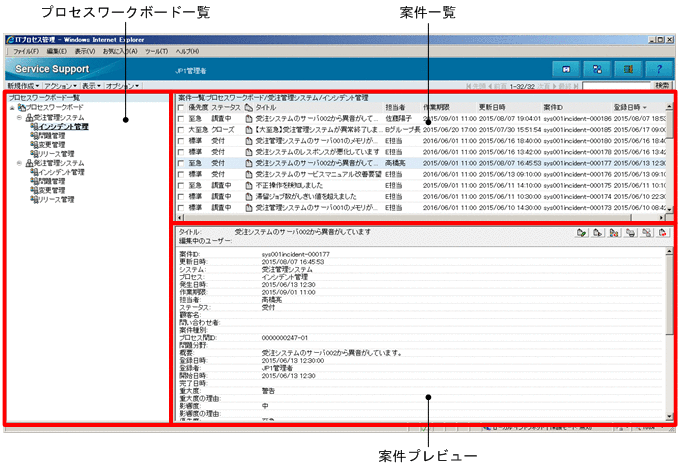Viewport: 680px width, 468px height.
Task: Check the box for the 大至急 クローズ row
Action: point(181,130)
